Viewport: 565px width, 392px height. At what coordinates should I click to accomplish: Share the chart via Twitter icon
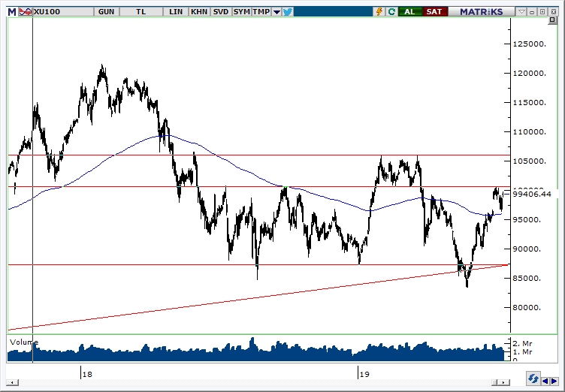[x=288, y=12]
